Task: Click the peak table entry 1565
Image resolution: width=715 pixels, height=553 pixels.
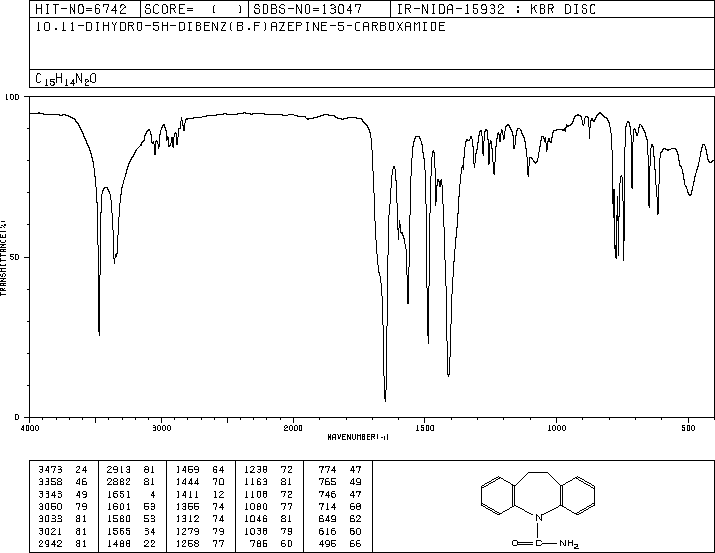Action: [119, 532]
